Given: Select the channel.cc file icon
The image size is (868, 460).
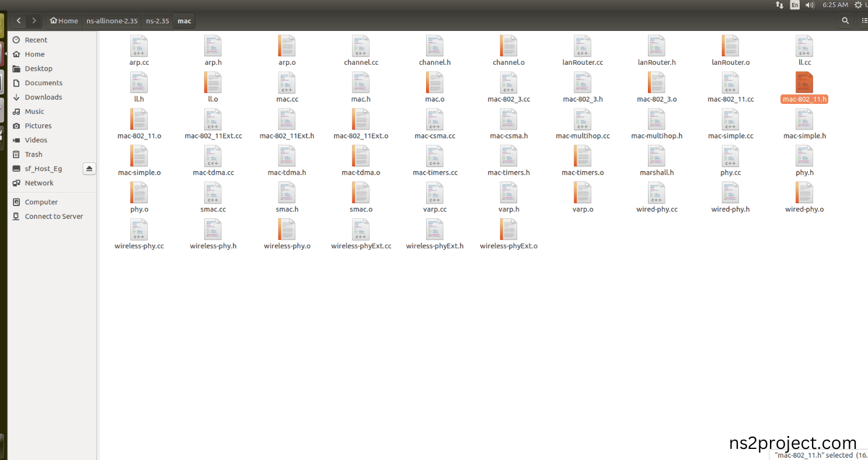Looking at the screenshot, I should tap(361, 46).
